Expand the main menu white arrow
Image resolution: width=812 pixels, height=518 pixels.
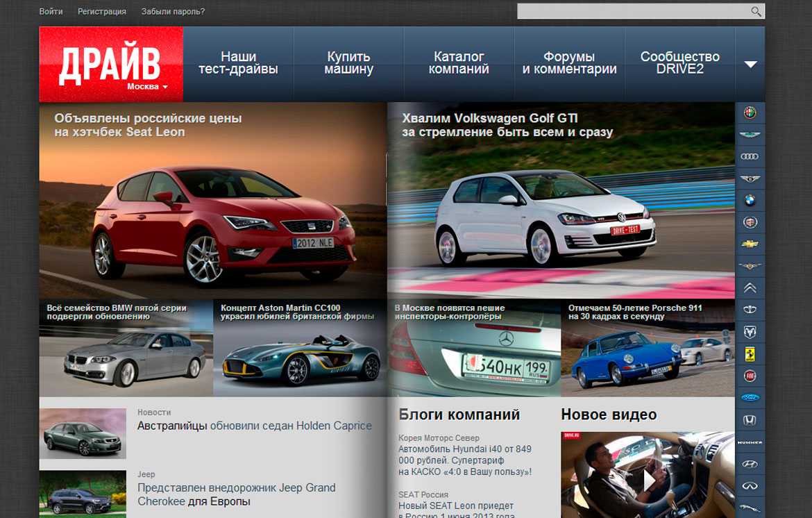750,65
